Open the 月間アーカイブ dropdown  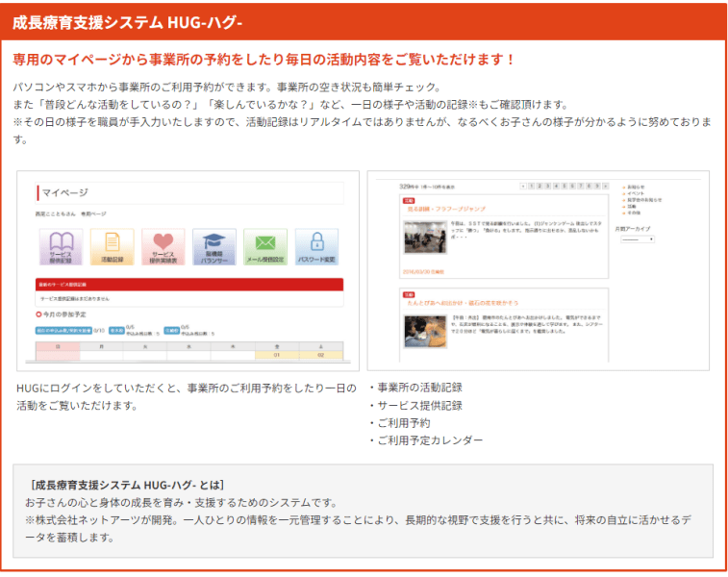[x=638, y=239]
